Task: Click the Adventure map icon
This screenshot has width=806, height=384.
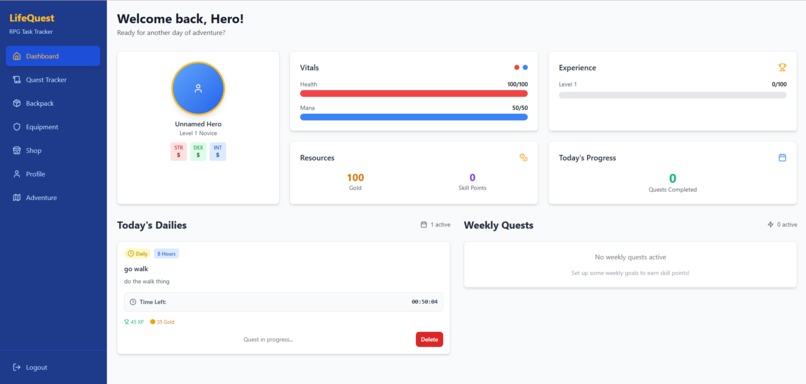Action: pos(17,198)
